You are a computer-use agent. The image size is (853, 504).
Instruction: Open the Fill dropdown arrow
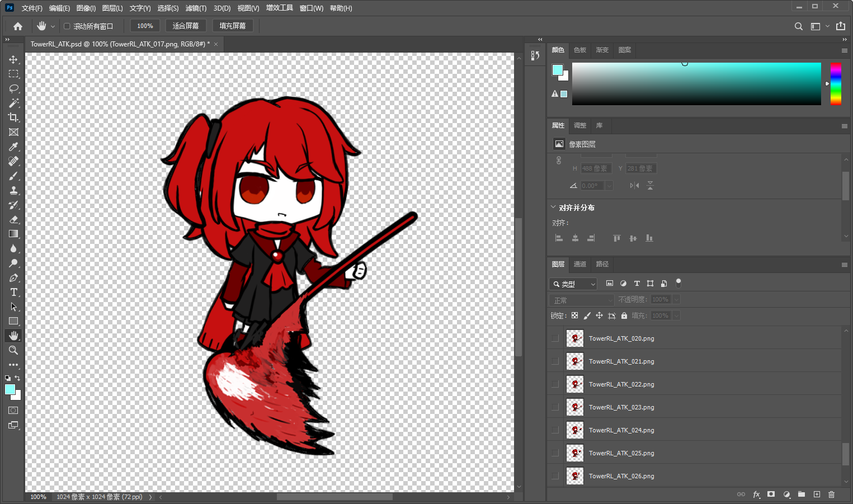(676, 316)
